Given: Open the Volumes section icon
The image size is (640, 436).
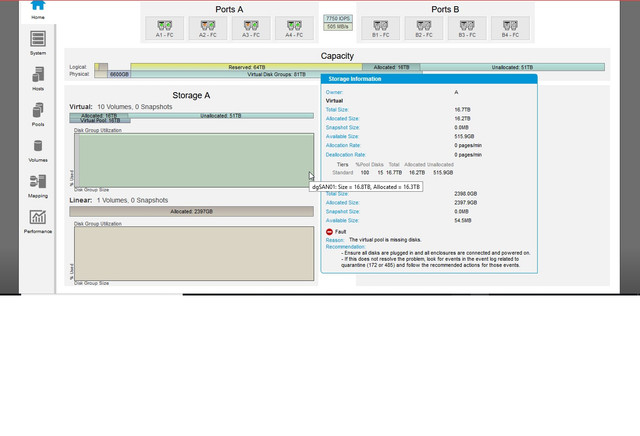Looking at the screenshot, I should [38, 146].
